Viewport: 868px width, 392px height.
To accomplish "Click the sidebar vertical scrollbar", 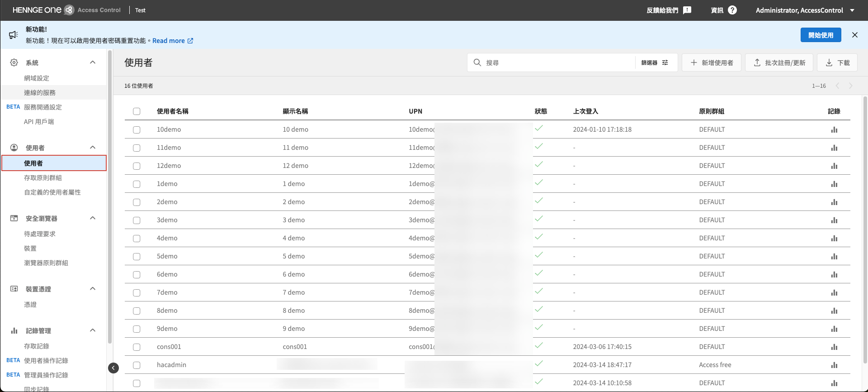I will (x=109, y=197).
